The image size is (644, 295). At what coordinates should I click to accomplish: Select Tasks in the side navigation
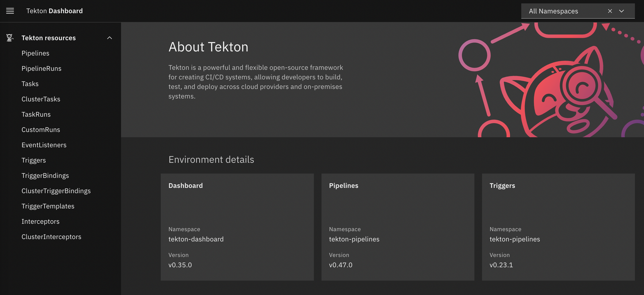[x=30, y=84]
